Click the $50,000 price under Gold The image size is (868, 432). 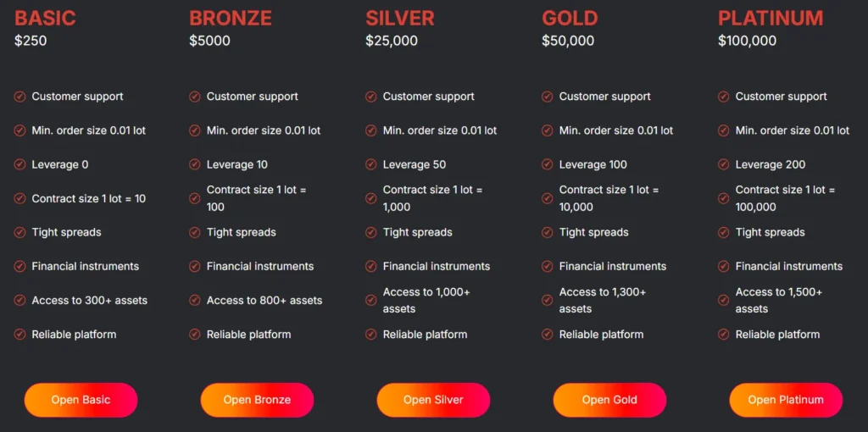point(568,41)
